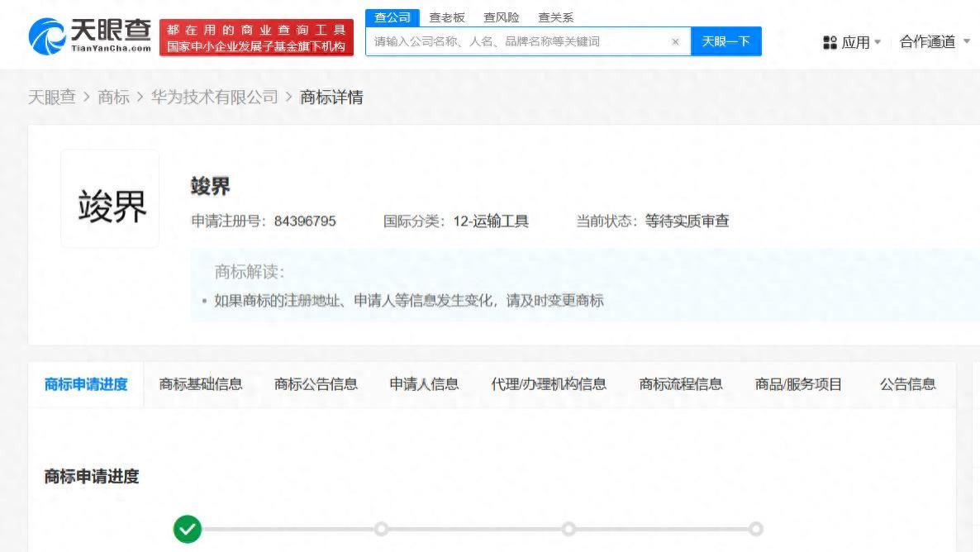The width and height of the screenshot is (980, 552).
Task: Clear the search box with the x icon
Action: 675,42
